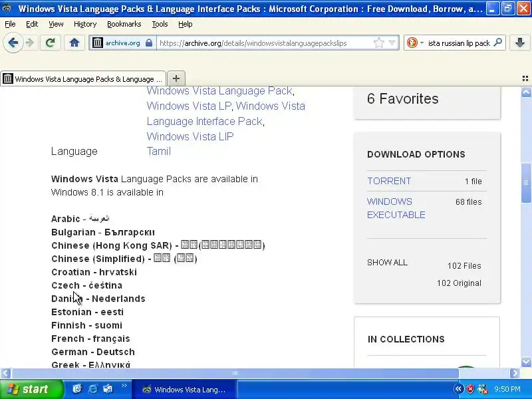The width and height of the screenshot is (532, 399).
Task: Expand hidden system tray icons
Action: click(458, 389)
